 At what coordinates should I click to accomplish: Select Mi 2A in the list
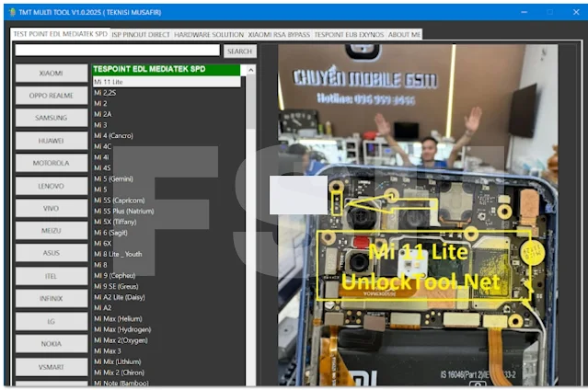pyautogui.click(x=103, y=114)
